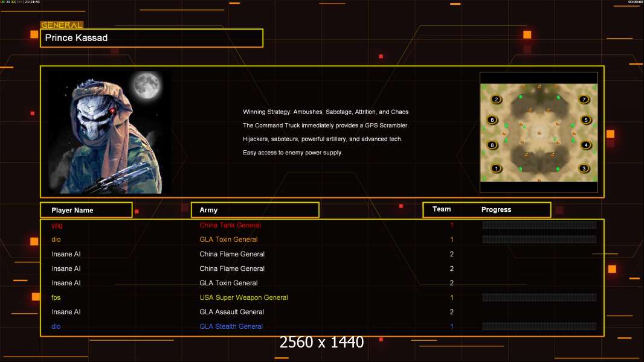Click start position 5 on the minimap
The height and width of the screenshot is (362, 644).
[x=585, y=120]
